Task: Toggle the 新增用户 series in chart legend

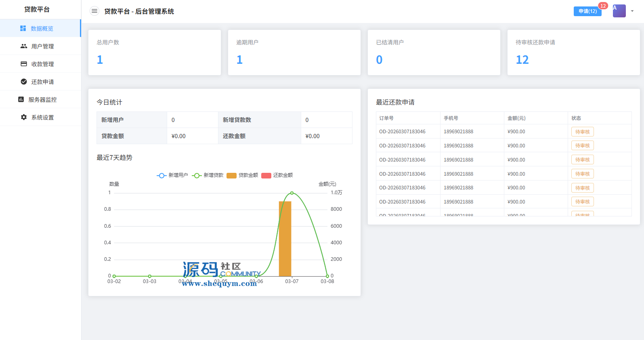Action: 172,175
